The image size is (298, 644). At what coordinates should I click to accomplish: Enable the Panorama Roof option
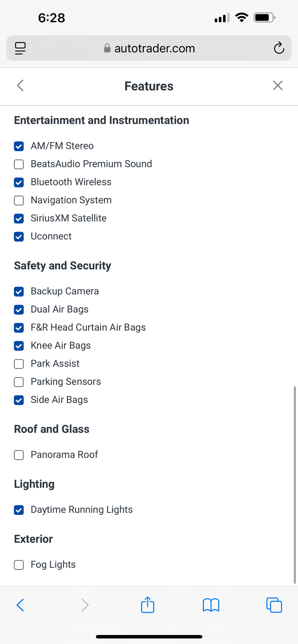click(19, 455)
